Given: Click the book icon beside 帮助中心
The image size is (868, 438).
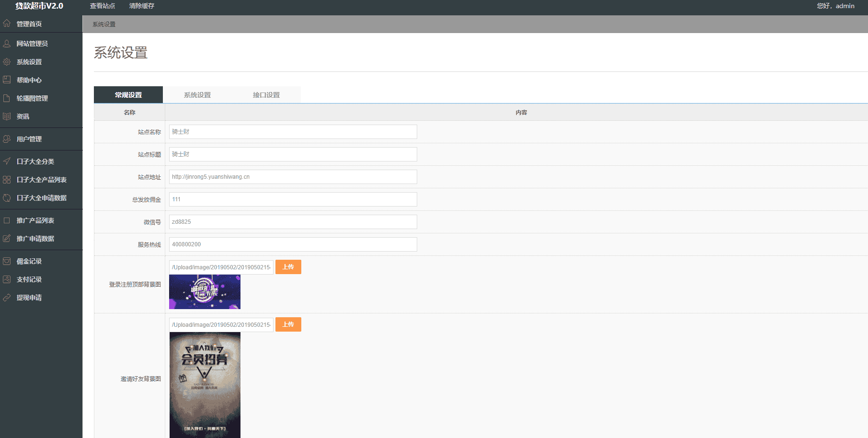Looking at the screenshot, I should coord(7,80).
